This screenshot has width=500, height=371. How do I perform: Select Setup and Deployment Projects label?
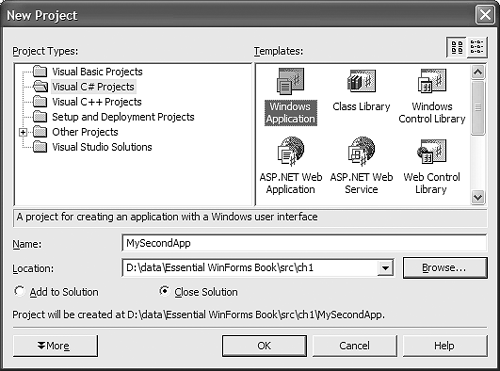click(123, 117)
